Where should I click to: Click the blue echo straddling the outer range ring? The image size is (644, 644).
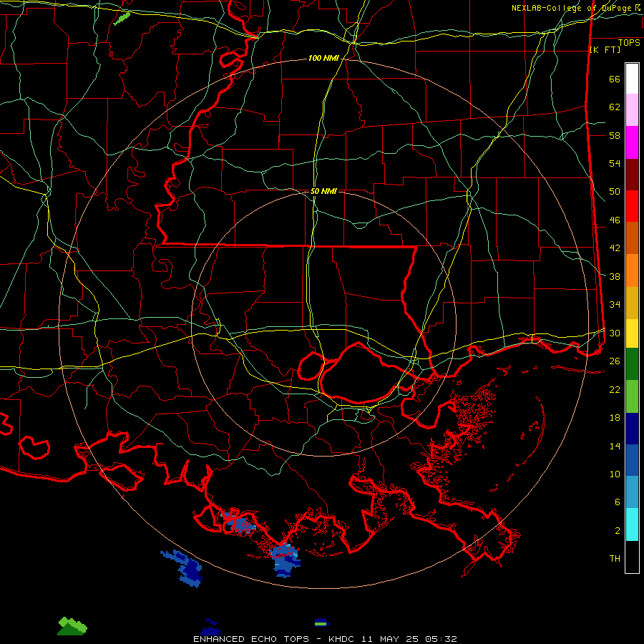(x=286, y=560)
